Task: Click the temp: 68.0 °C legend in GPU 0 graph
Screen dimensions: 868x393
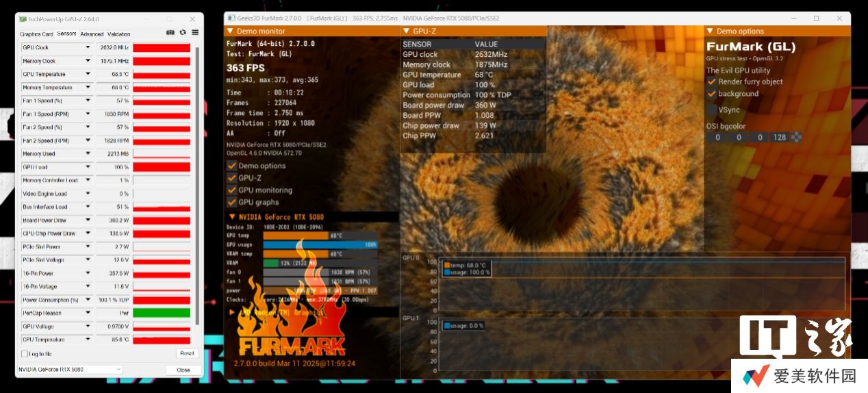Action: [x=465, y=265]
